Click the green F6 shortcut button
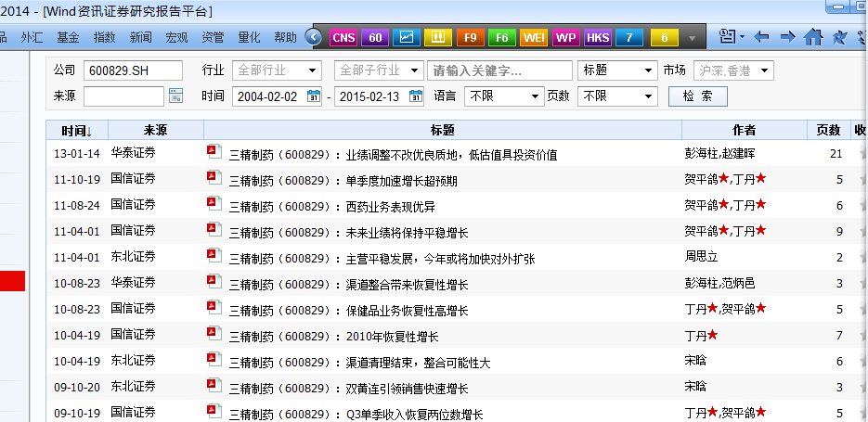Viewport: 868px width, 422px height. (x=502, y=37)
